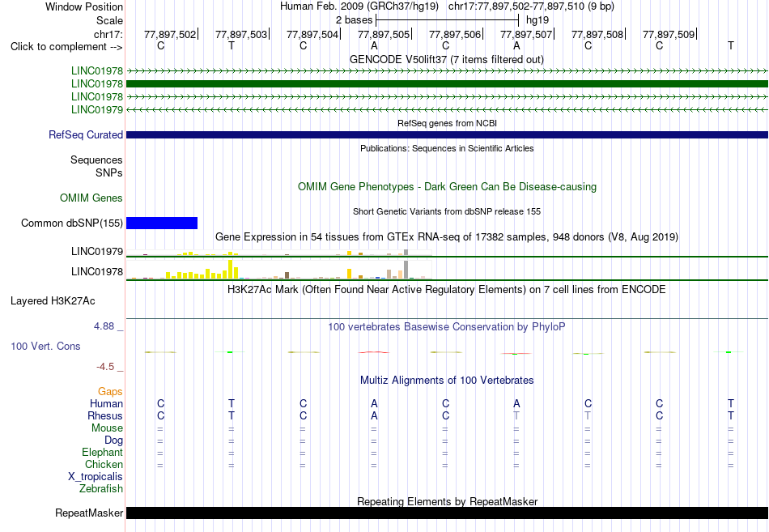The height and width of the screenshot is (532, 769).
Task: Click the Layered H3K27Ac label
Action: pyautogui.click(x=53, y=301)
